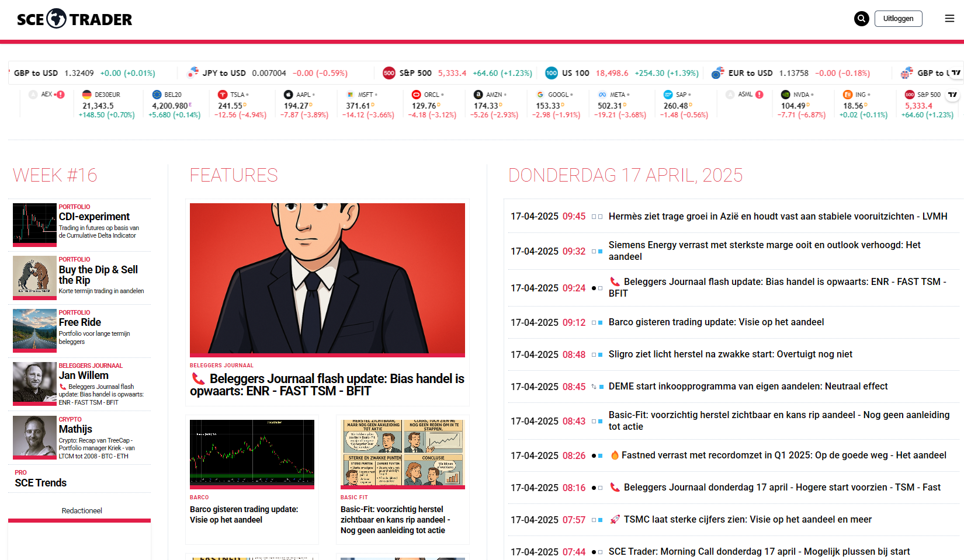
Task: Open the CDI-experiment portfolio link
Action: coord(94,217)
